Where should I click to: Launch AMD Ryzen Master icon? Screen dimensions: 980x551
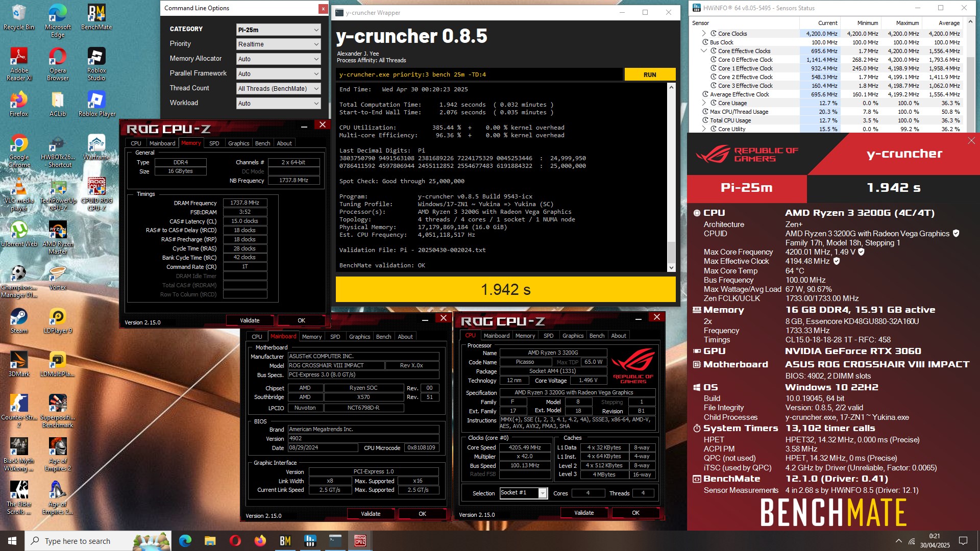point(58,238)
